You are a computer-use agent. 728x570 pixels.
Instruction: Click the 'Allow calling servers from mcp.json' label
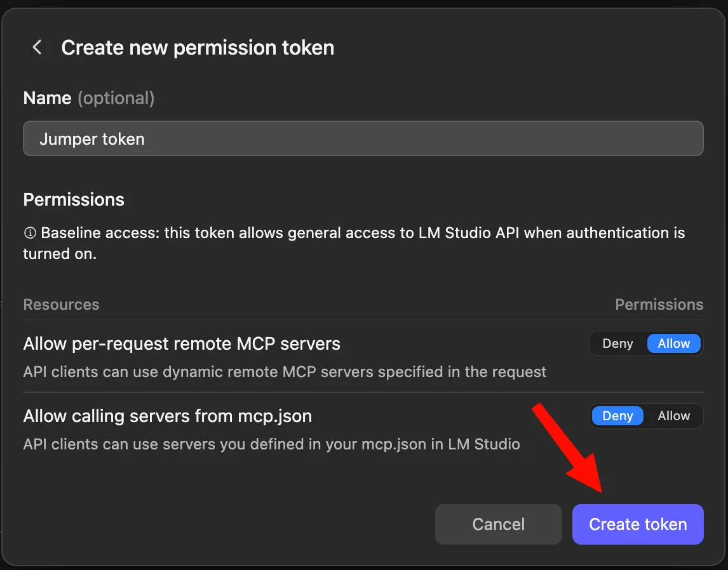pos(167,416)
